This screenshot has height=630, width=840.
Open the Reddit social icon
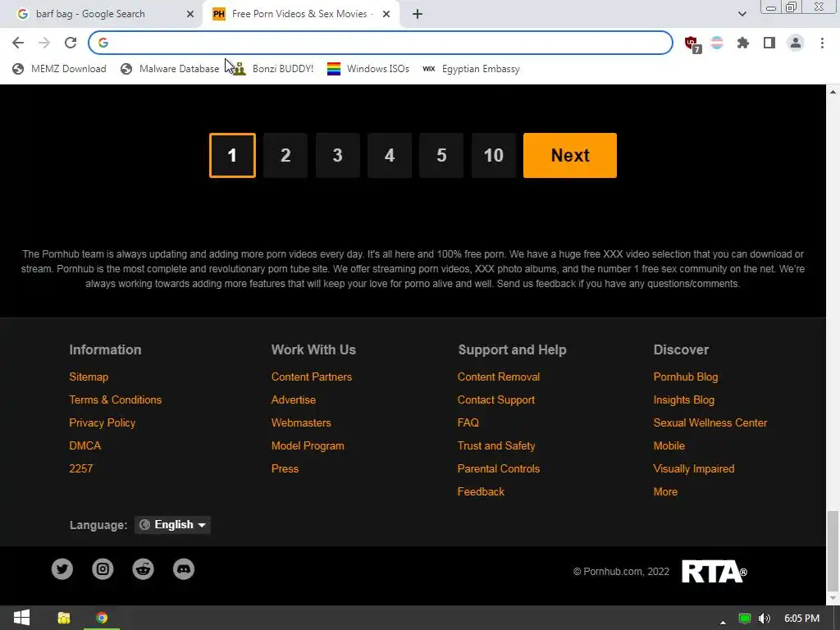(x=143, y=569)
